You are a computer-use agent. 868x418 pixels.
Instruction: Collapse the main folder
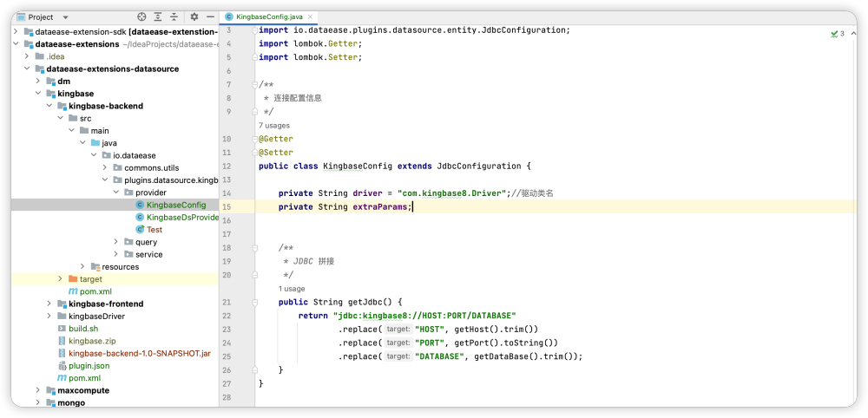tap(71, 130)
